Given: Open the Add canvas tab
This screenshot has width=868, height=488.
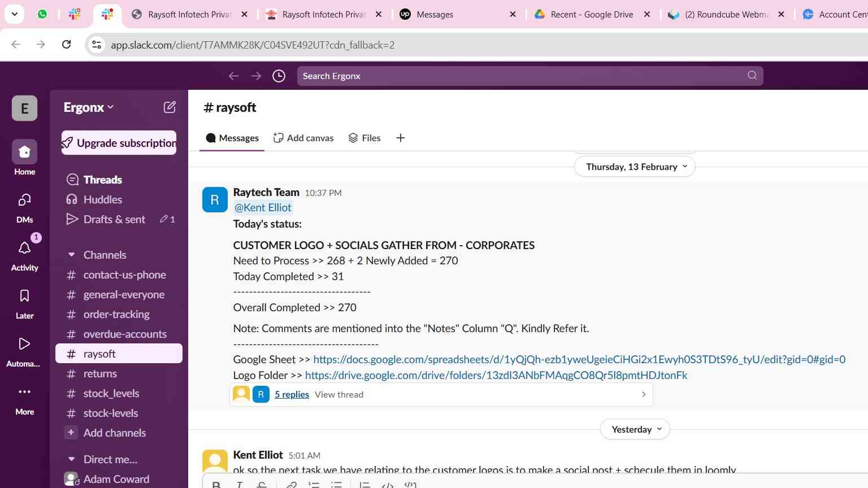Looking at the screenshot, I should (x=303, y=138).
